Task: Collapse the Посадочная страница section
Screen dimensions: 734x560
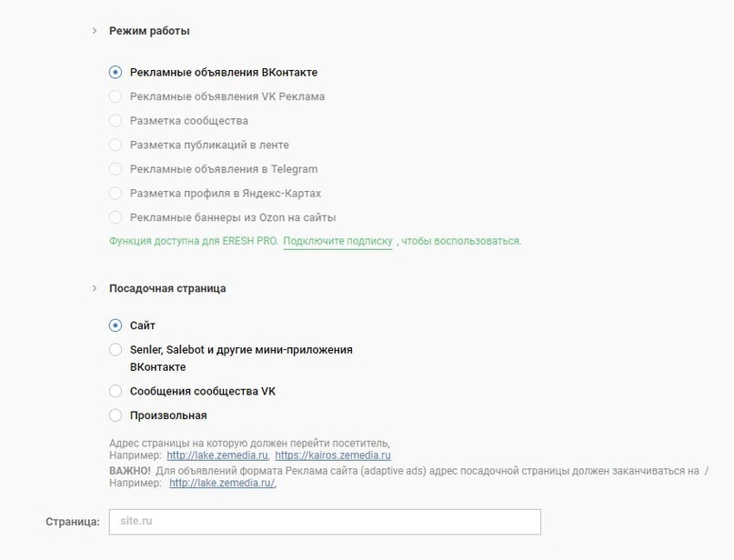Action: coord(95,287)
